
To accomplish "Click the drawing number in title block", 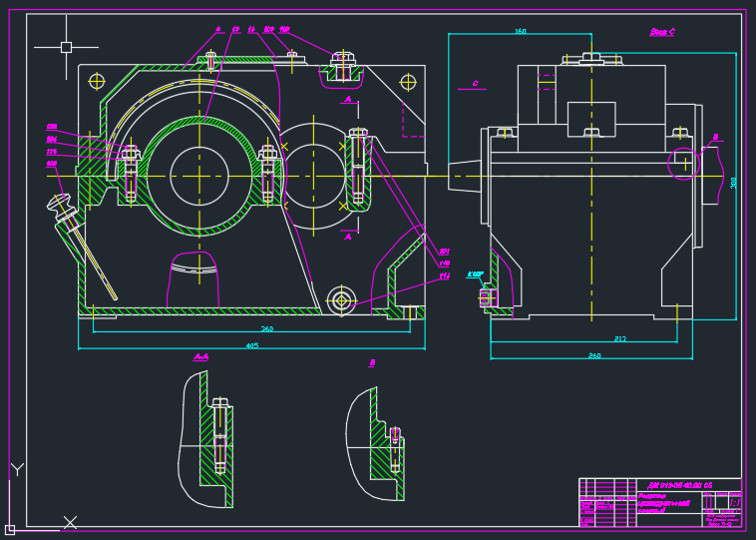I will pyautogui.click(x=680, y=485).
